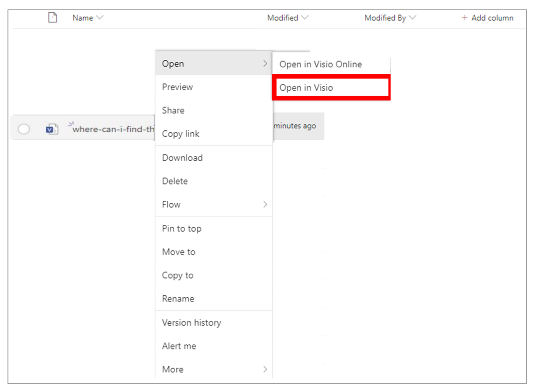534x392 pixels.
Task: Select Alert me menu item
Action: [x=214, y=346]
